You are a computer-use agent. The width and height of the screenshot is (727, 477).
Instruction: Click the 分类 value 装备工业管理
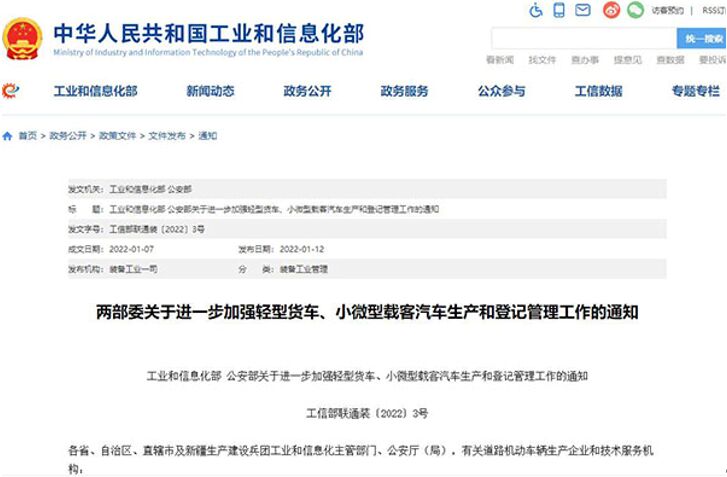point(304,269)
